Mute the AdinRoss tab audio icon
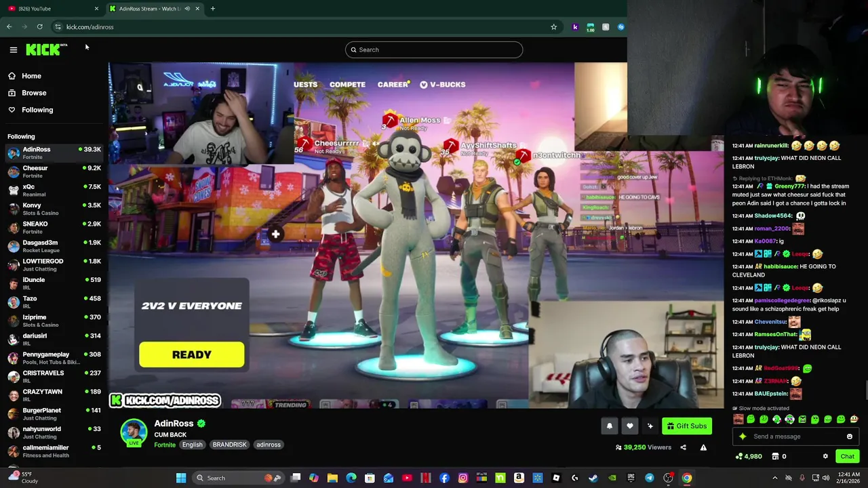This screenshot has width=868, height=488. pyautogui.click(x=187, y=9)
